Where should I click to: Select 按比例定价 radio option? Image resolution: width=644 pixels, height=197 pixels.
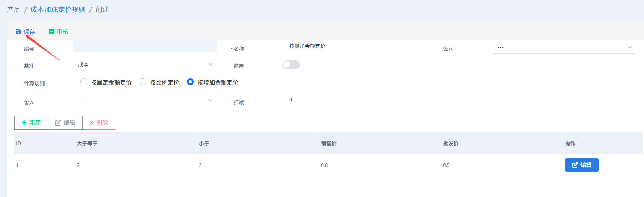[x=143, y=82]
